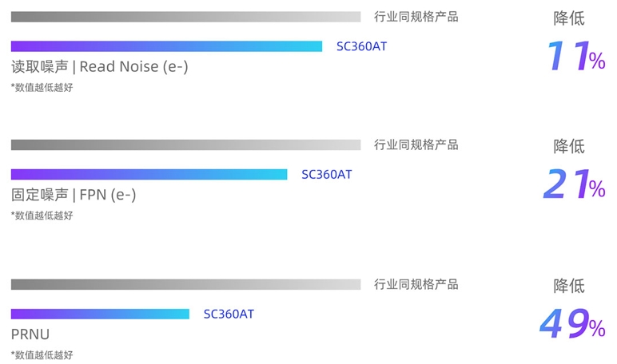Click the FPN SC360AT gradient bar
617x364 pixels.
tap(149, 175)
